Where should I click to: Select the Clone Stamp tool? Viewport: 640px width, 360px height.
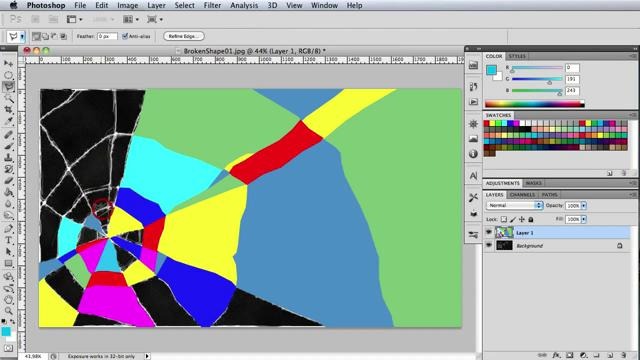(x=8, y=158)
